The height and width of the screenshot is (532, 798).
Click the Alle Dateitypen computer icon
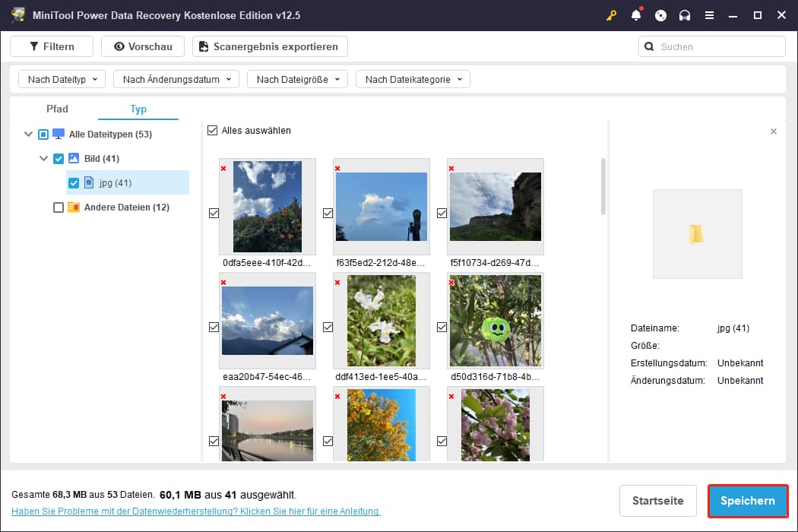pos(59,134)
